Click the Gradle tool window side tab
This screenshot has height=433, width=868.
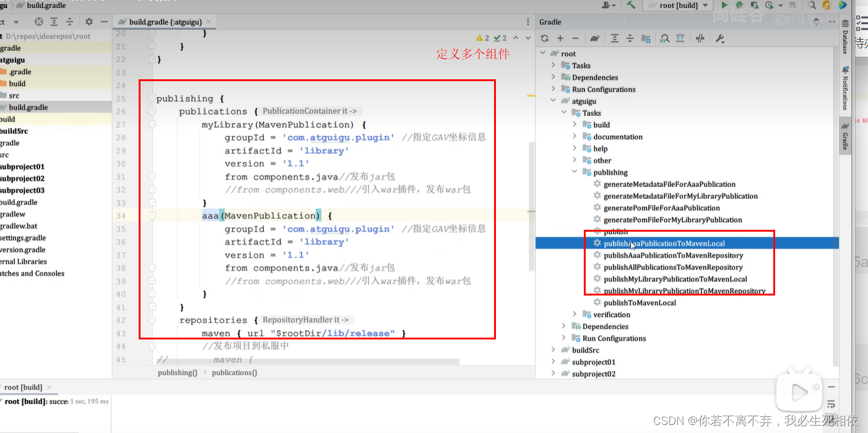[845, 136]
